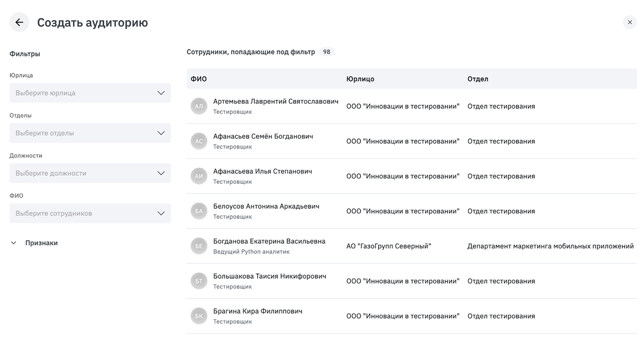Select Афанасьев Семён Богданович name
This screenshot has height=341, width=644.
pyautogui.click(x=263, y=136)
